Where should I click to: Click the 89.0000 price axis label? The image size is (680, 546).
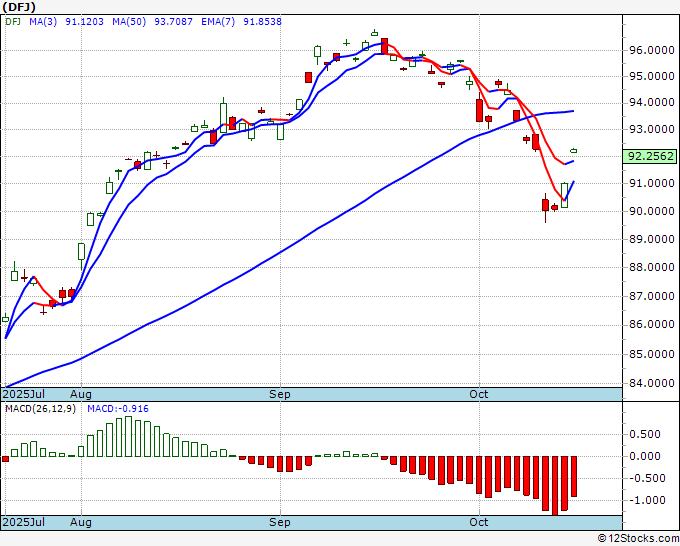tap(652, 239)
